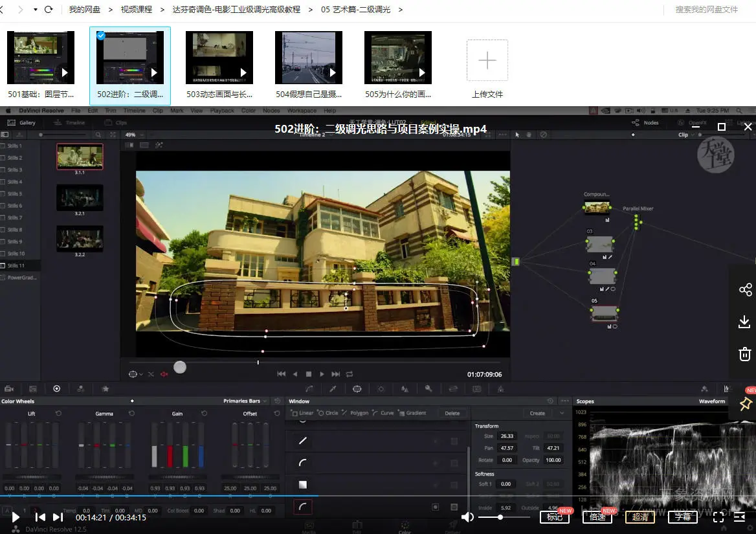756x534 pixels.
Task: Open the 超清 video quality menu
Action: 640,517
